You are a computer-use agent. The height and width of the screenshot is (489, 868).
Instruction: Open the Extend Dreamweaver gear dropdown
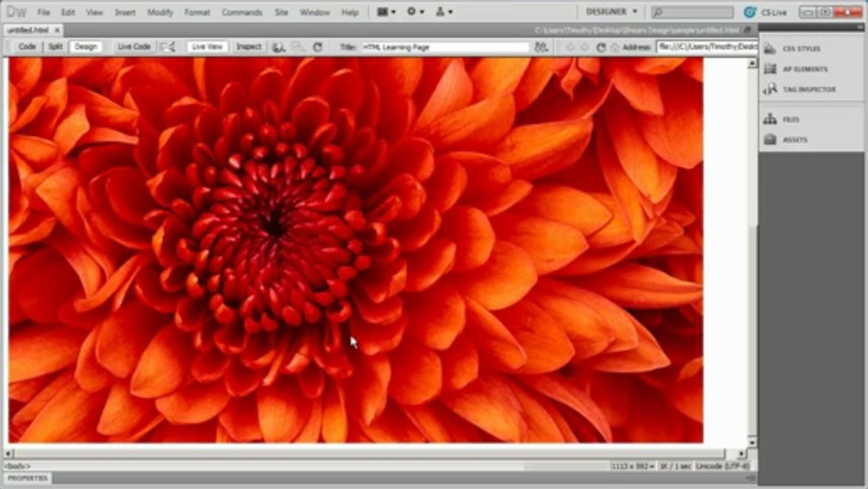[x=415, y=12]
